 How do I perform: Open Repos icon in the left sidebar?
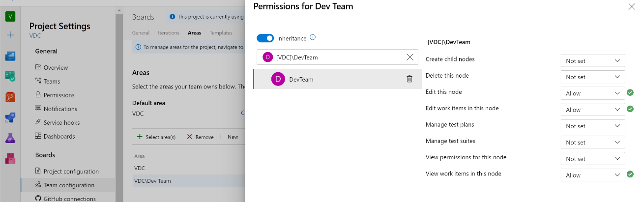pyautogui.click(x=10, y=97)
